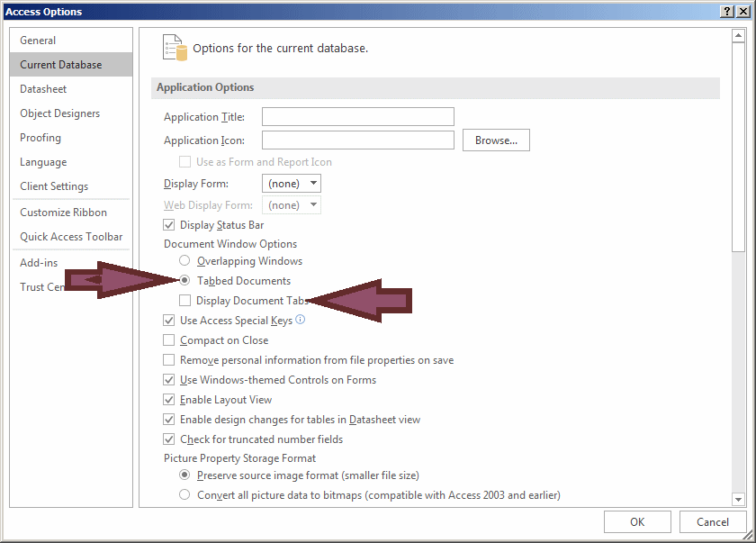Choose Convert all picture data to bitmaps
The image size is (756, 543).
[184, 494]
